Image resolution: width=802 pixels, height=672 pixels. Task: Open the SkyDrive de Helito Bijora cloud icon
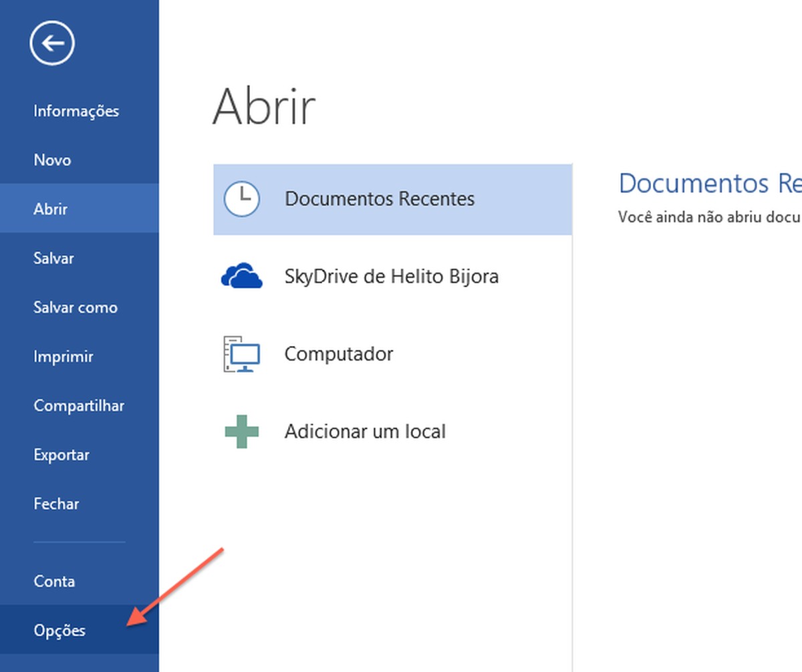click(241, 275)
